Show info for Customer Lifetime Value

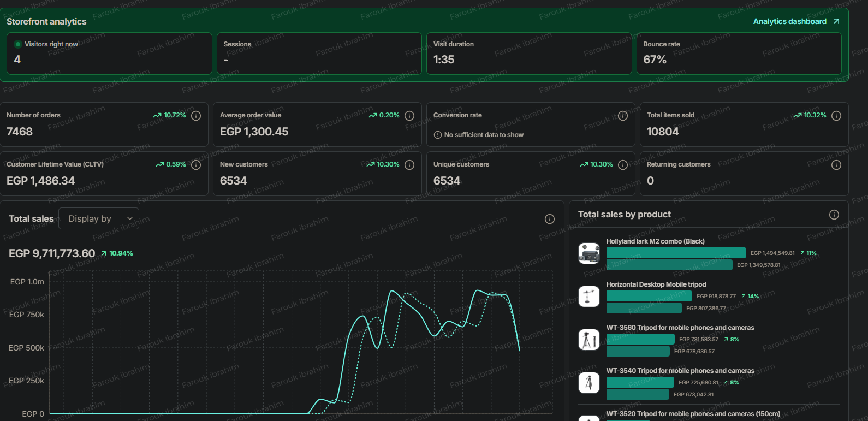click(x=196, y=165)
